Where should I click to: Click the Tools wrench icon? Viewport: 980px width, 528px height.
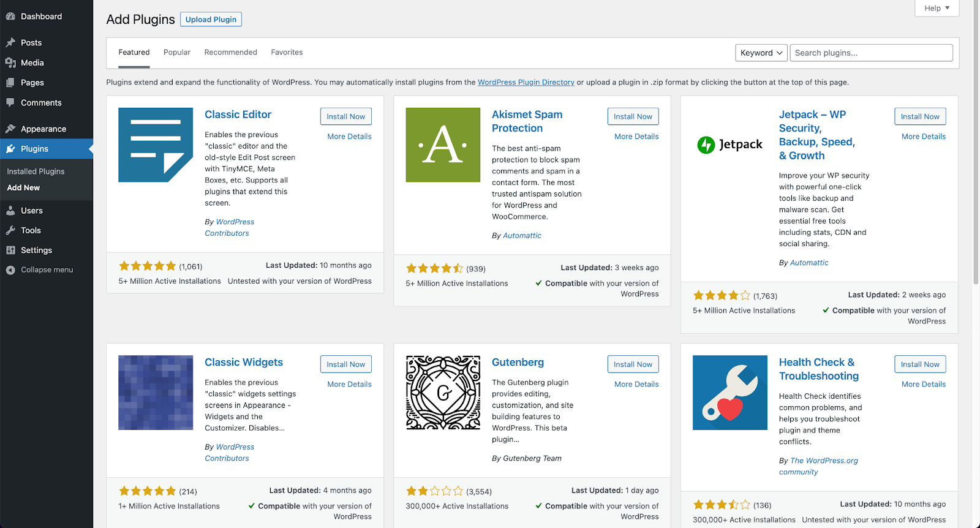click(x=10, y=230)
